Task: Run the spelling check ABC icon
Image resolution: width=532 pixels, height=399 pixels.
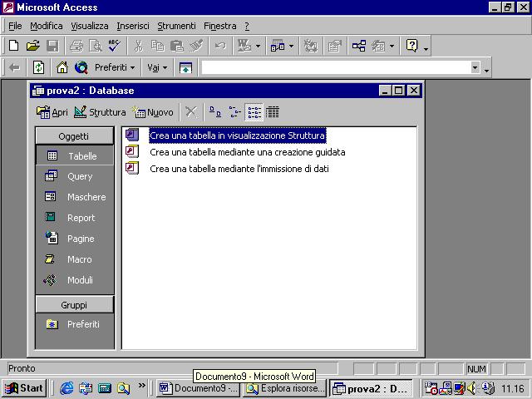Action: click(115, 46)
